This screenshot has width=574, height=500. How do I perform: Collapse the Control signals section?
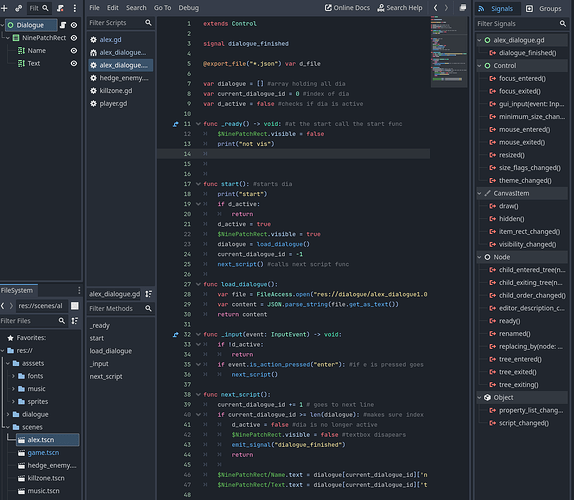tap(479, 66)
